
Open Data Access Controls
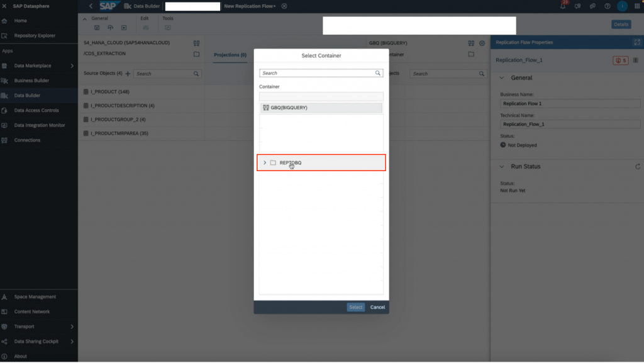tap(36, 111)
